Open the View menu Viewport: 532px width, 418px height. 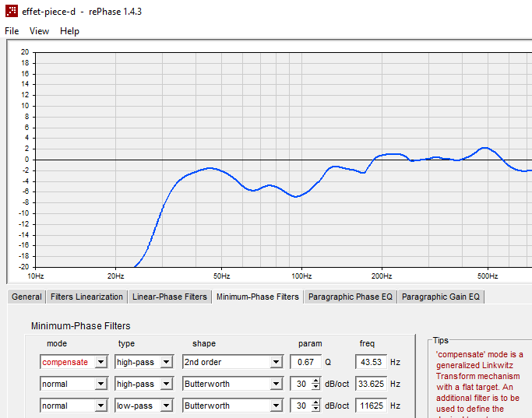(40, 31)
